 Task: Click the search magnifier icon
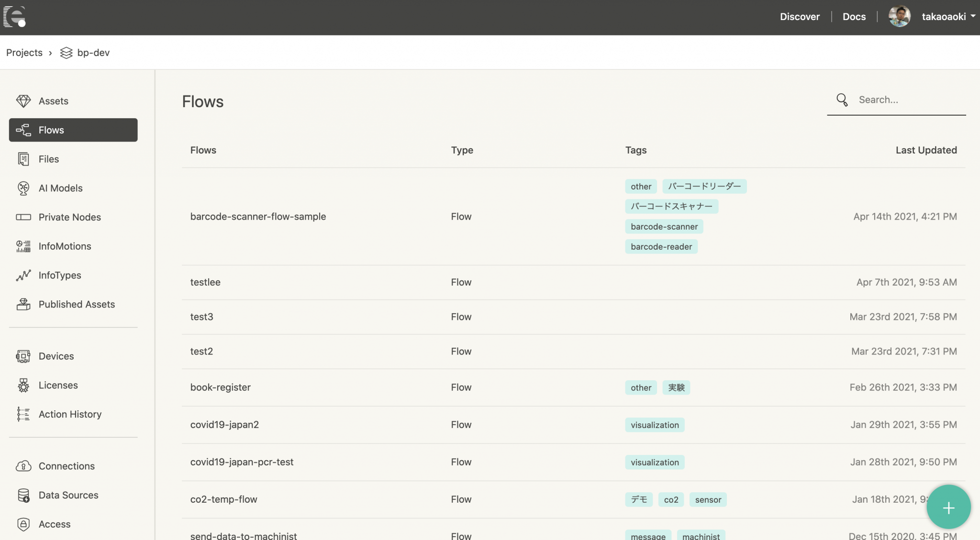coord(842,99)
